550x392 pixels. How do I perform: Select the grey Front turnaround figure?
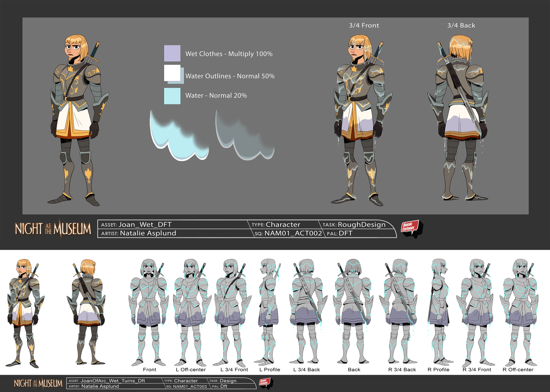pos(149,312)
